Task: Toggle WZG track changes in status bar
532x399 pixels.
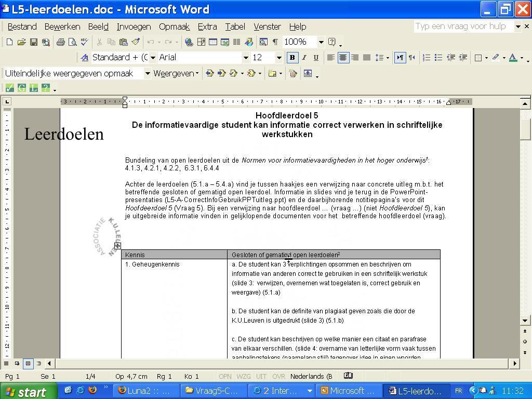Action: (x=243, y=376)
